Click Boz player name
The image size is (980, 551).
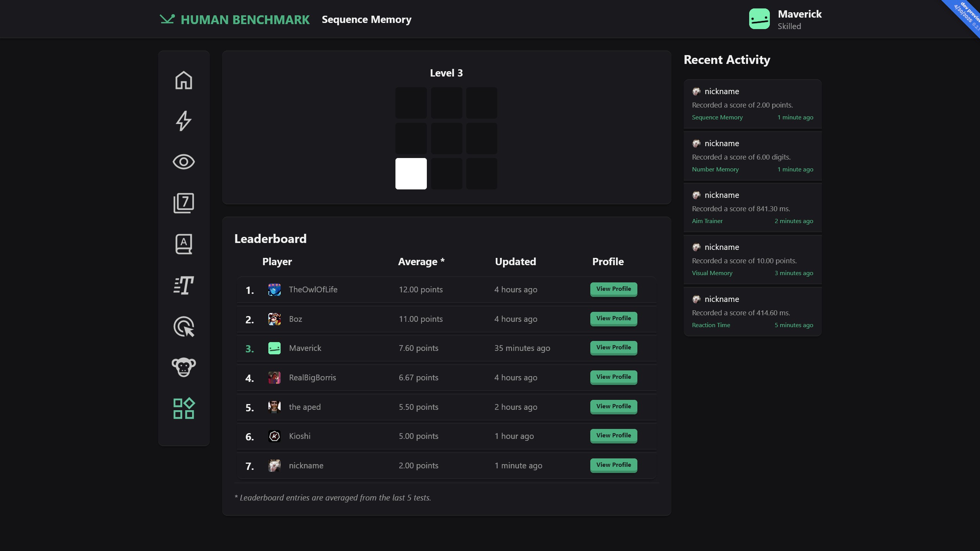pos(296,319)
